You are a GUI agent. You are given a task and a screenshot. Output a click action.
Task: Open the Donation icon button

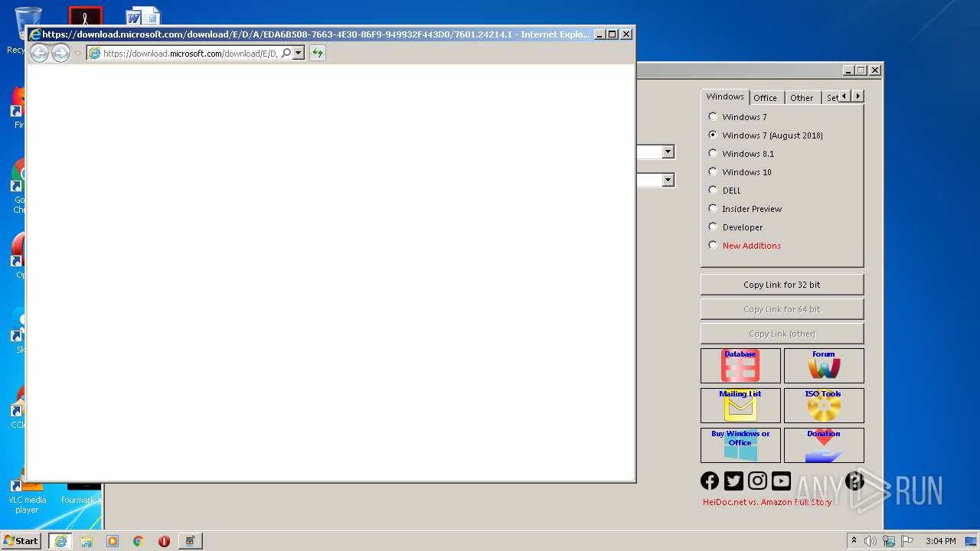824,445
